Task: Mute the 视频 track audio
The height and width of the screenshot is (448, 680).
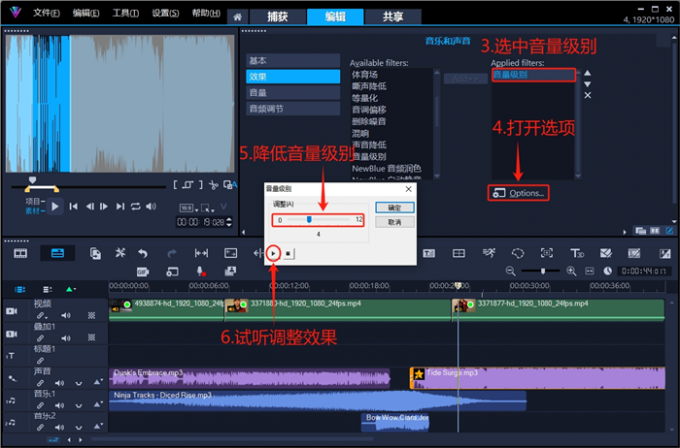Action: [65, 315]
